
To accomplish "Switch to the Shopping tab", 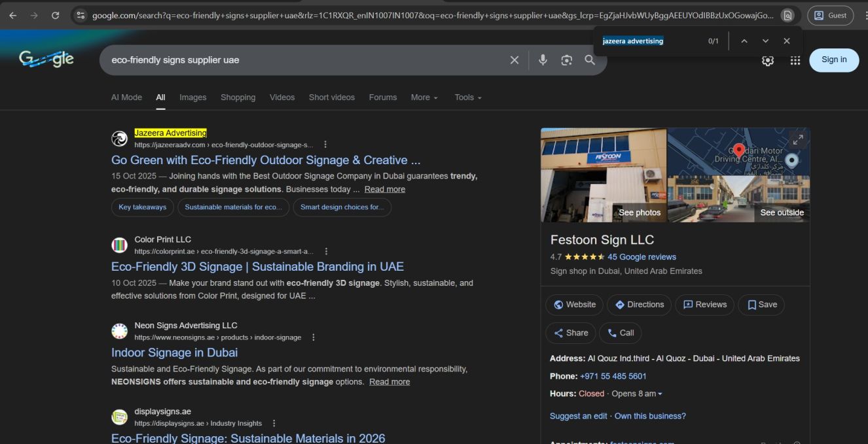I will click(x=238, y=97).
